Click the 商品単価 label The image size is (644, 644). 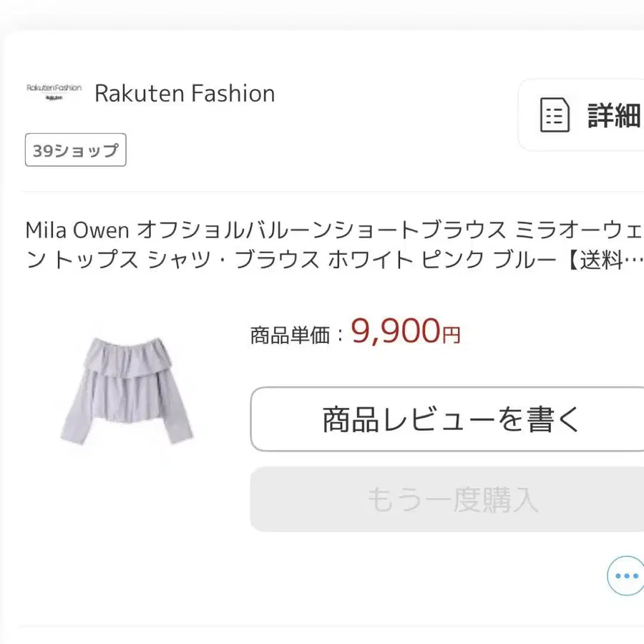pyautogui.click(x=290, y=335)
